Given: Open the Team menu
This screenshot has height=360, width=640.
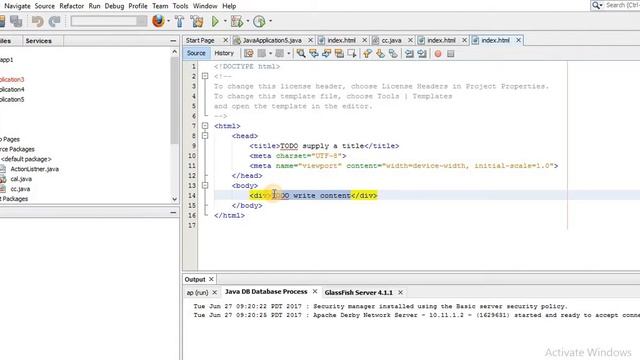Looking at the screenshot, I should 160,6.
